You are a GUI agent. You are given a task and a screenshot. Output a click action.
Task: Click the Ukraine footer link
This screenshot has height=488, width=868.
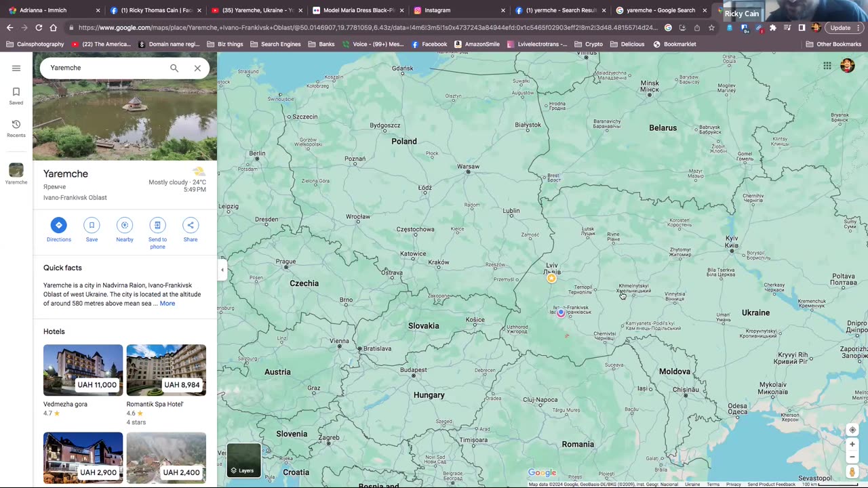pos(692,485)
